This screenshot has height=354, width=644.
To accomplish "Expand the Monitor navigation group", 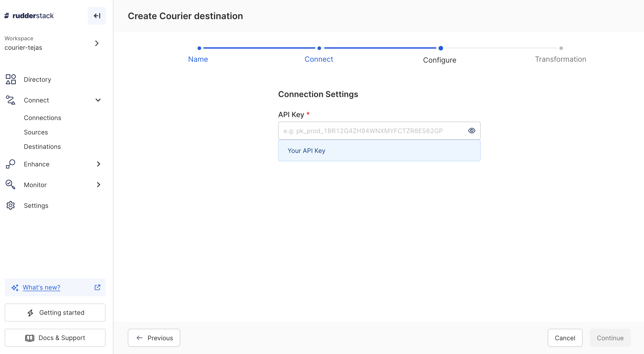I will pyautogui.click(x=99, y=185).
